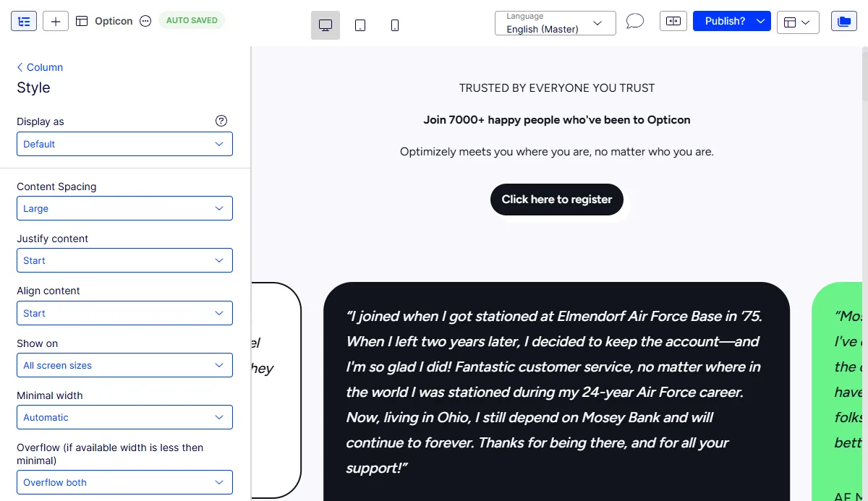Open the Show on screen sizes dropdown
Image resolution: width=868 pixels, height=501 pixels.
(124, 365)
